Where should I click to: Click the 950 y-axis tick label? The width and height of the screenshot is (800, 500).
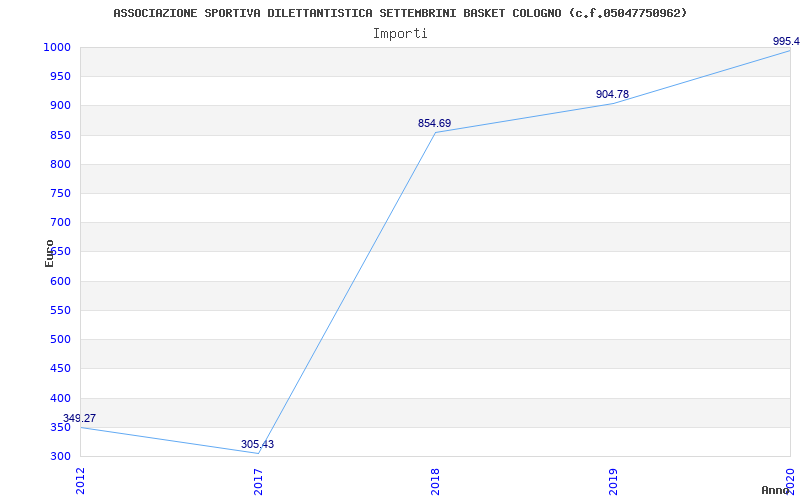click(60, 77)
